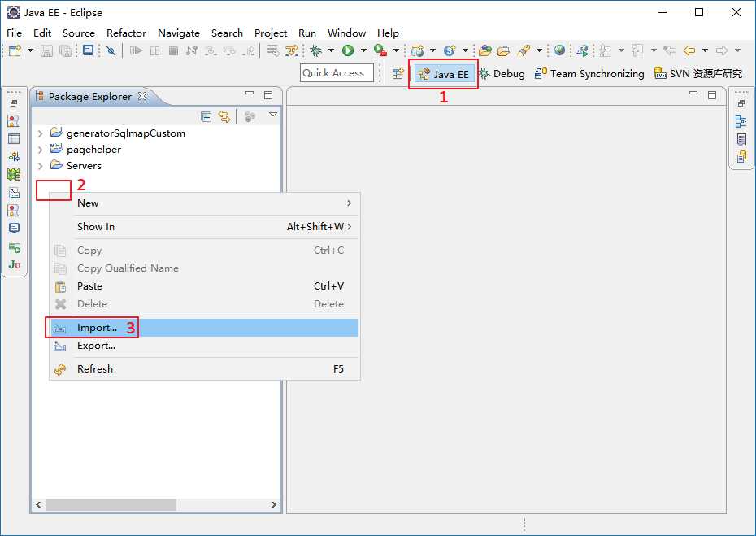Screen dimensions: 756x536
Task: Click the Terminate debug icon
Action: (174, 50)
